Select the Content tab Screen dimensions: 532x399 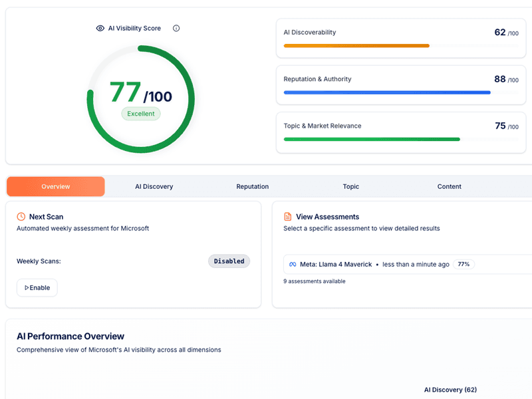(449, 186)
